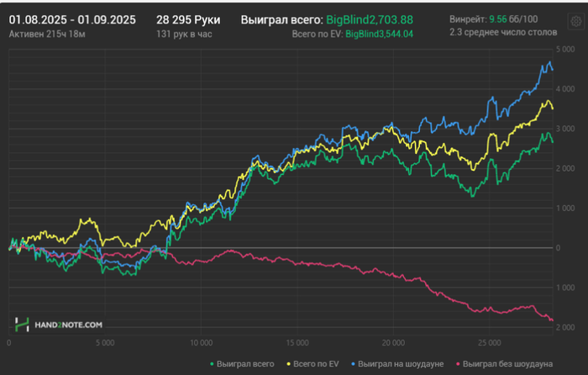Click the '15 000' x-axis label
The width and height of the screenshot is (588, 375).
coord(297,343)
